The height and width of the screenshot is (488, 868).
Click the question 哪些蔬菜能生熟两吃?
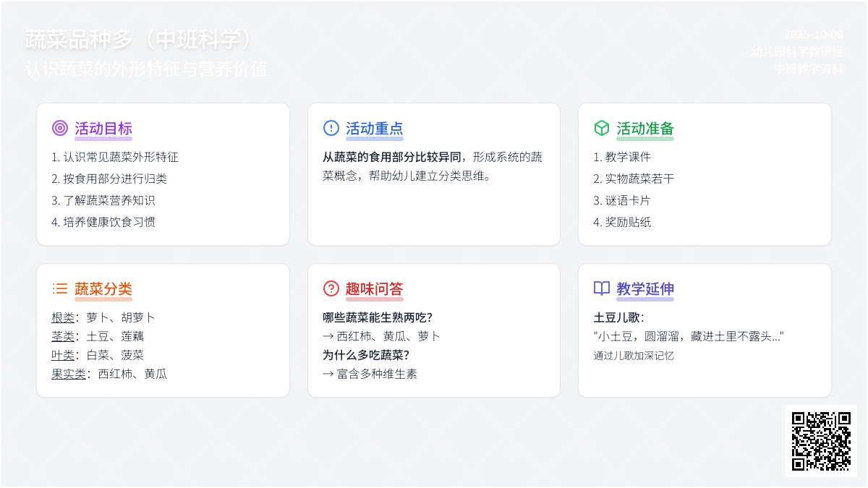coord(377,317)
